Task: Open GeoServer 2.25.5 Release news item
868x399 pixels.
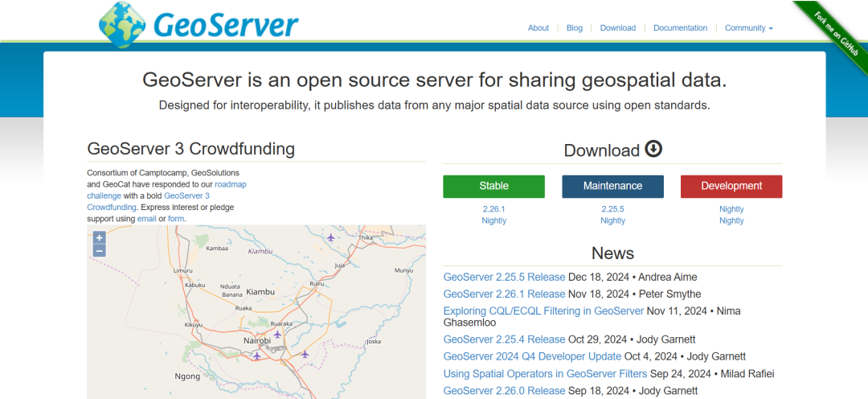Action: point(504,277)
